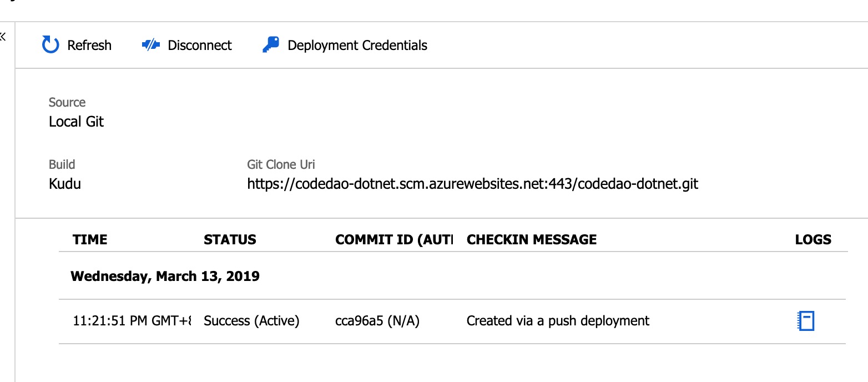Sort by the STATUS column header
The image size is (868, 382).
[230, 240]
